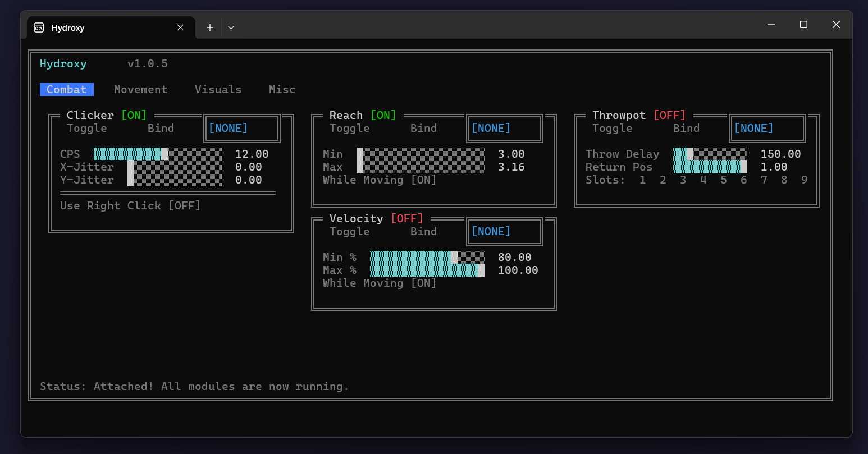Viewport: 868px width, 454px height.
Task: Select Throwpot slot 4
Action: point(703,180)
